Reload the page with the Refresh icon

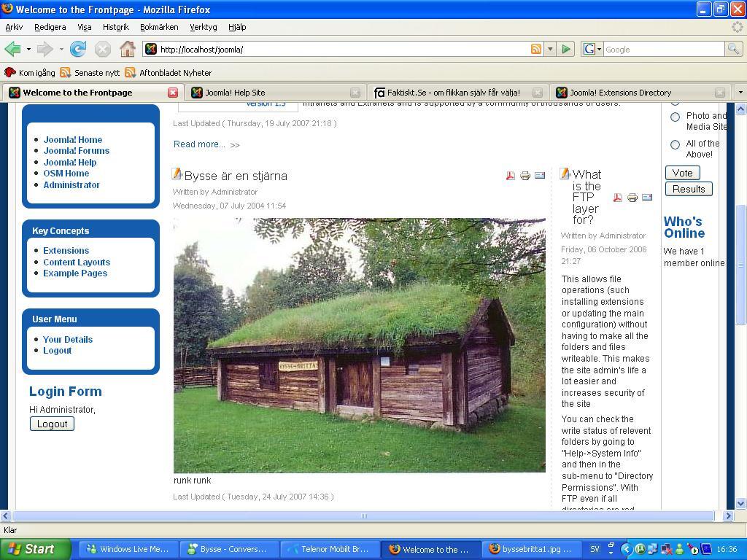tap(78, 49)
